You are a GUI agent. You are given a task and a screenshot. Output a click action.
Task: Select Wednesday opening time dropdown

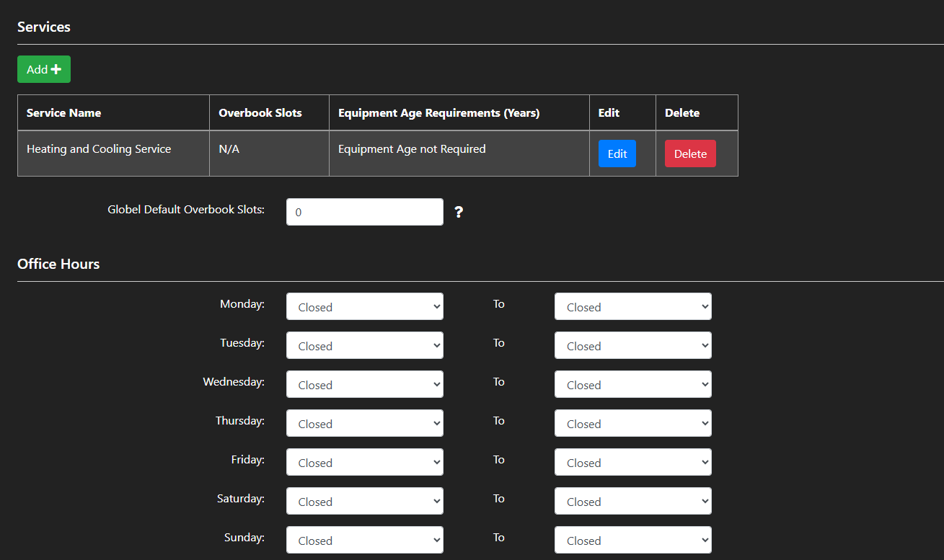364,384
